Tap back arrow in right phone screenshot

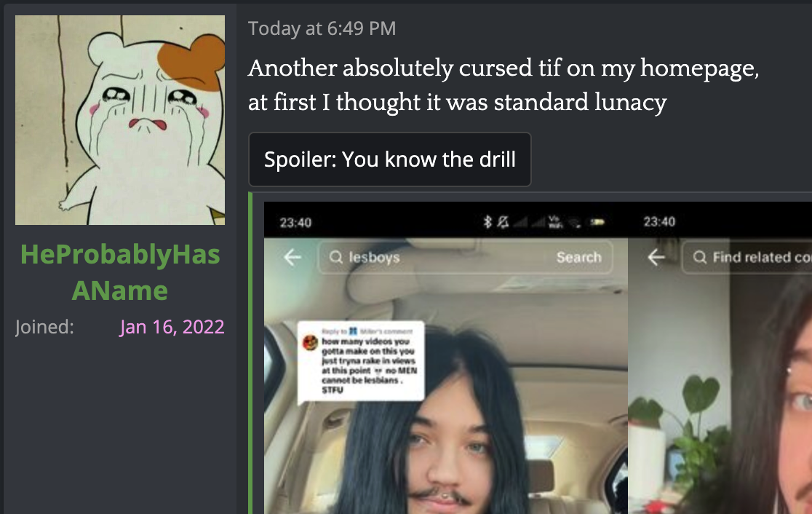(x=656, y=257)
